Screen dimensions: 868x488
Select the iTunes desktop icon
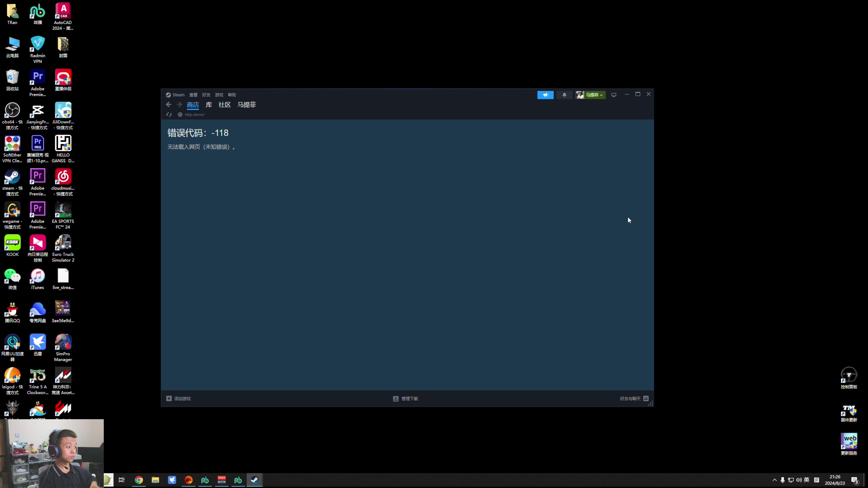pyautogui.click(x=38, y=279)
